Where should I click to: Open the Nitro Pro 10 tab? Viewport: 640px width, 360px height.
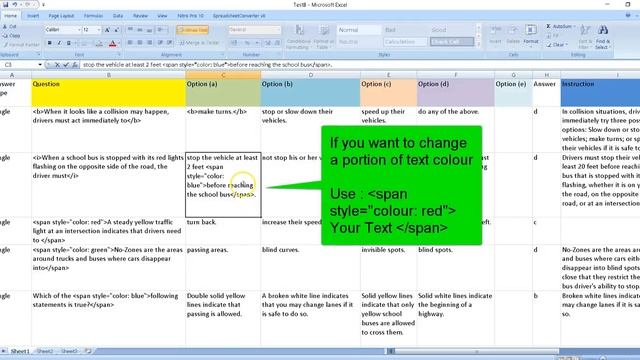(x=190, y=16)
